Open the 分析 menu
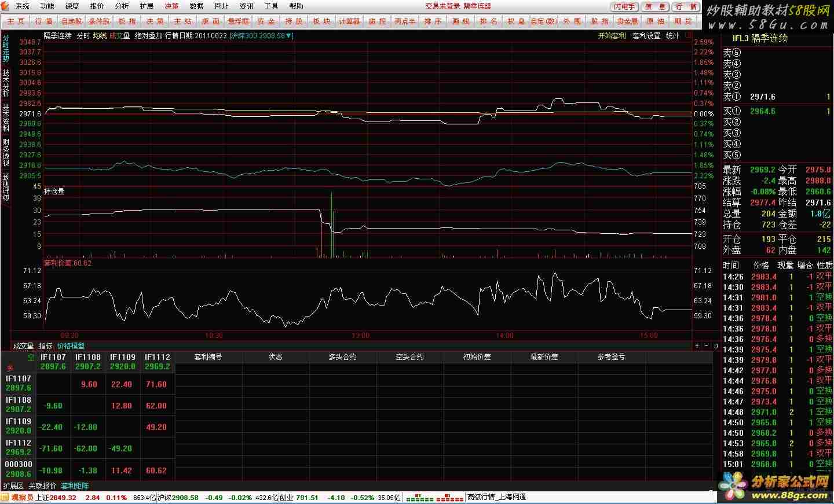 click(122, 6)
